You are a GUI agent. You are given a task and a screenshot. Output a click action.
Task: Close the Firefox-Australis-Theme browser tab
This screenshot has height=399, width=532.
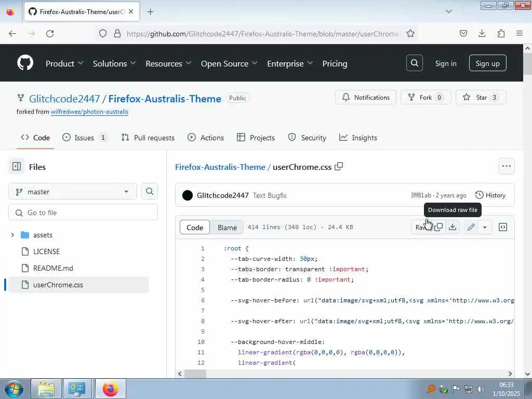[x=131, y=11]
